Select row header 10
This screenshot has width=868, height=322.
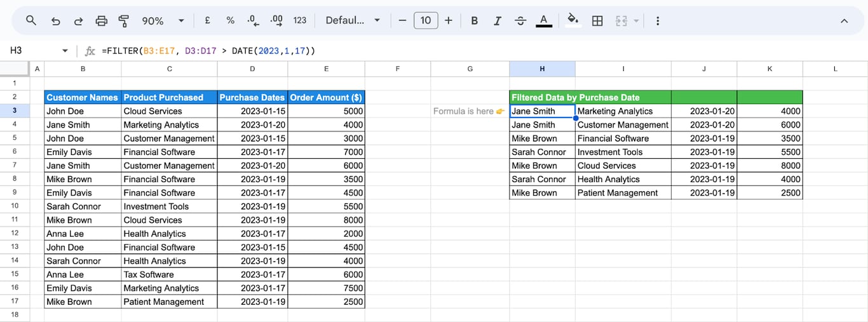15,206
